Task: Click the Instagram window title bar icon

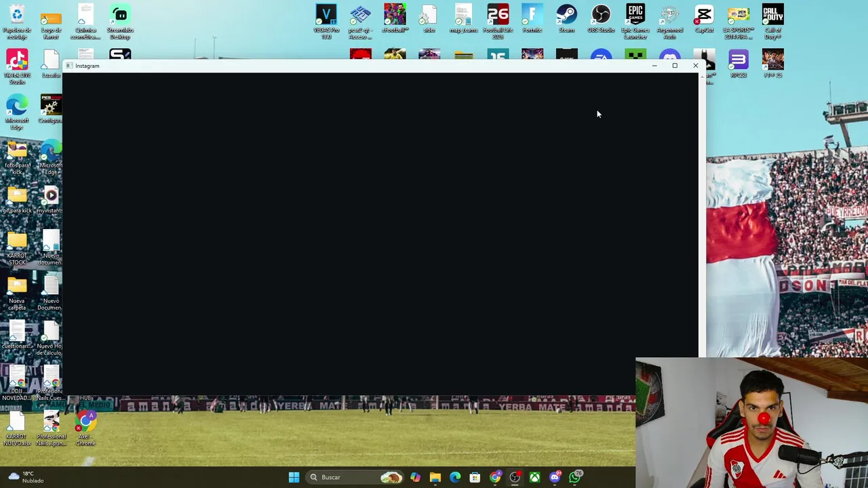Action: tap(69, 66)
